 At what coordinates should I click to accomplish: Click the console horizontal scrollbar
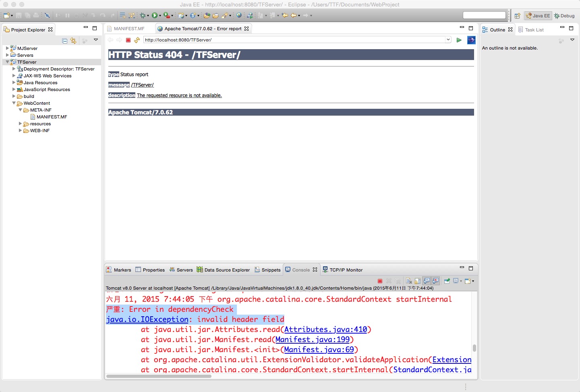pos(159,376)
